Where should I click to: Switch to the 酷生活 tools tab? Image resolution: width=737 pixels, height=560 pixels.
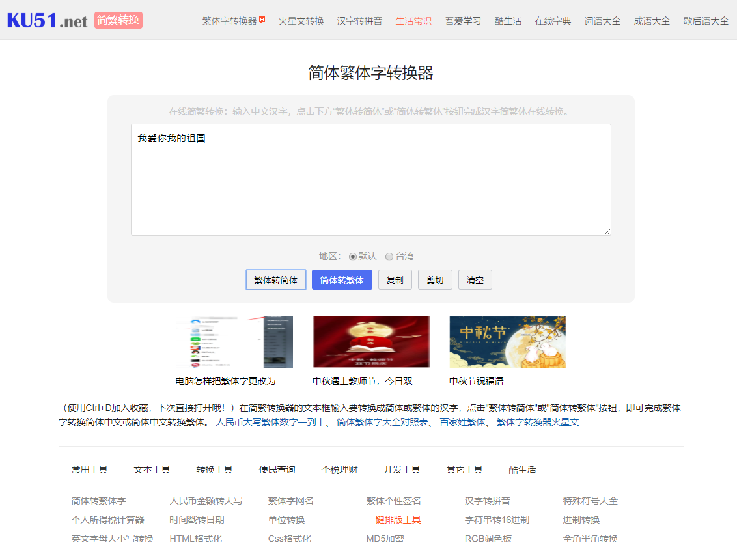click(522, 469)
